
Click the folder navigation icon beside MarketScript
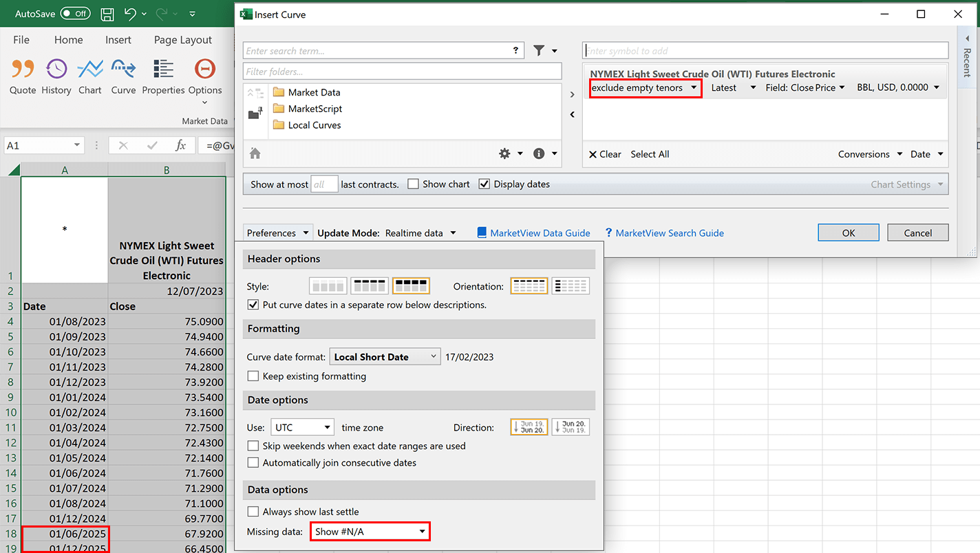point(255,113)
